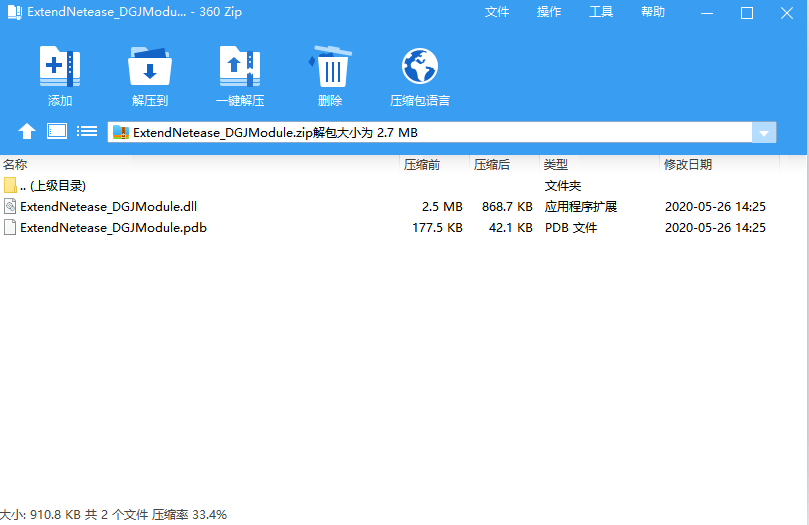Viewport: 809px width, 525px height.
Task: Maximize the 360 Zip window
Action: 747,13
